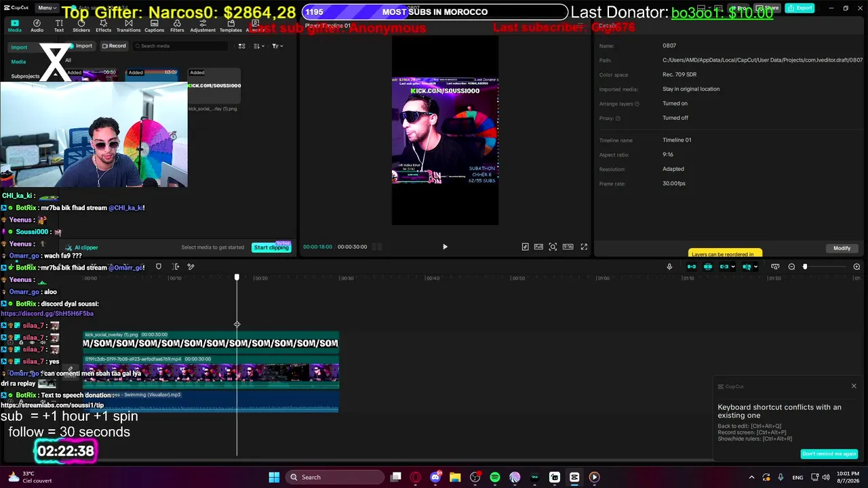Click the Proxy info icon
868x488 pixels.
point(618,118)
